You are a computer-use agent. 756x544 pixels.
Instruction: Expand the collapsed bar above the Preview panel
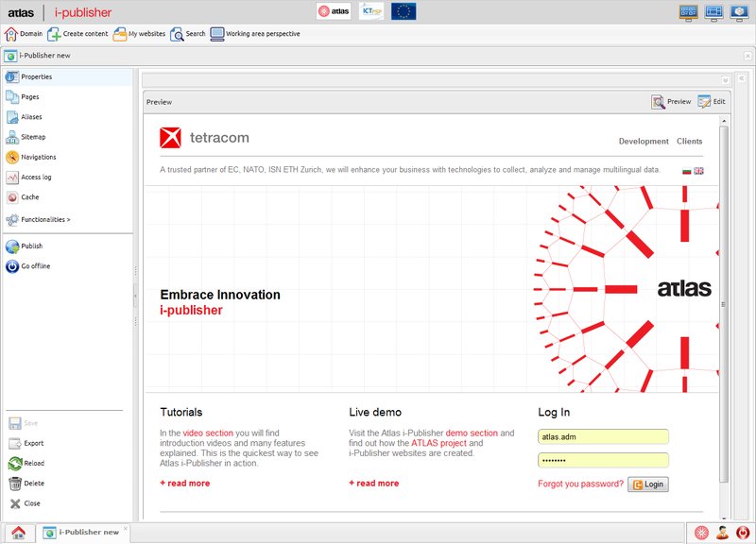[x=725, y=80]
